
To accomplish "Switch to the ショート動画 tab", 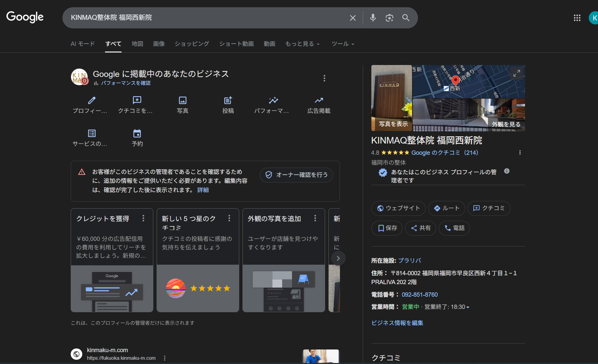I will pos(237,44).
